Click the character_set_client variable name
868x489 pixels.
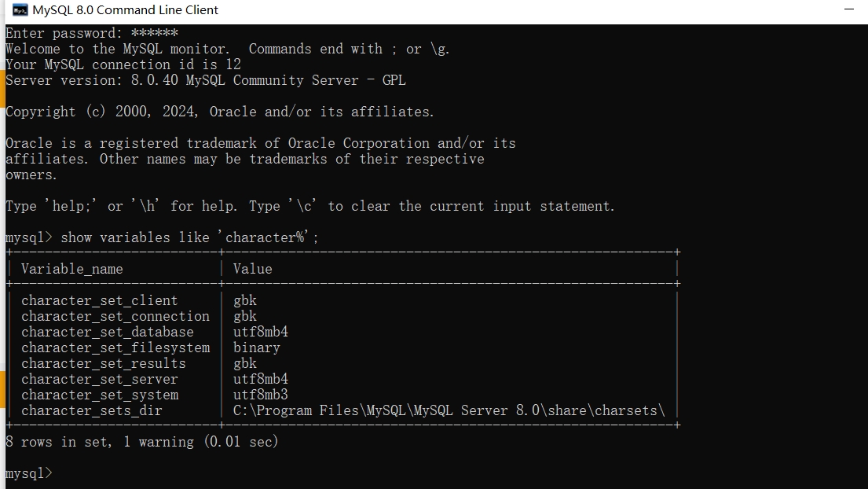100,300
